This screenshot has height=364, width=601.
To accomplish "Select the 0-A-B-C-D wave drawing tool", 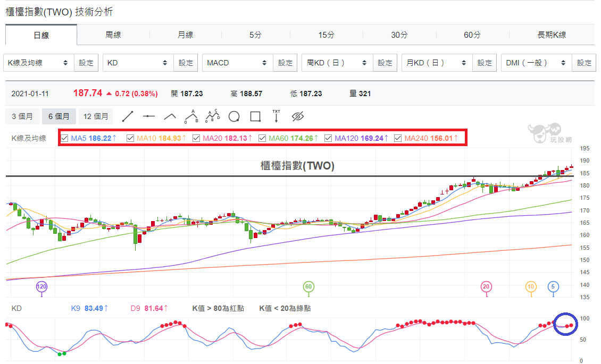I will click(213, 116).
